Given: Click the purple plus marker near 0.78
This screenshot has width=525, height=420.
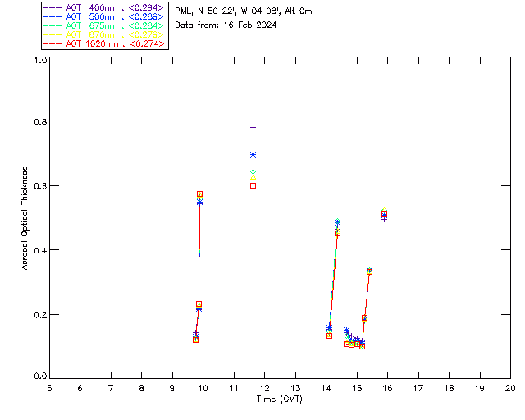Looking at the screenshot, I should click(x=253, y=128).
